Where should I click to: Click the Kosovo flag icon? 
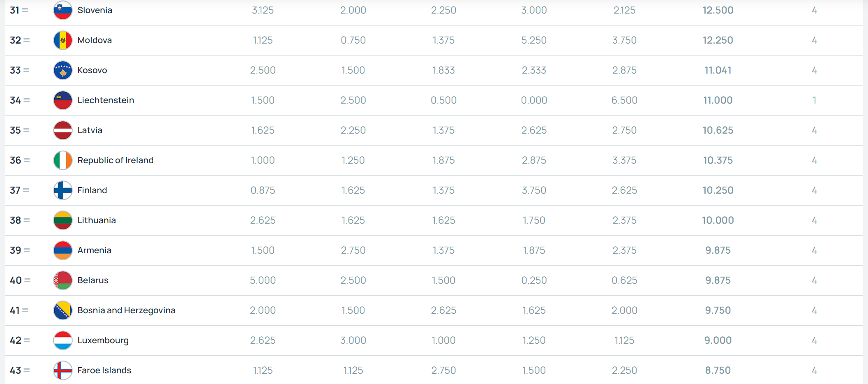click(x=63, y=70)
